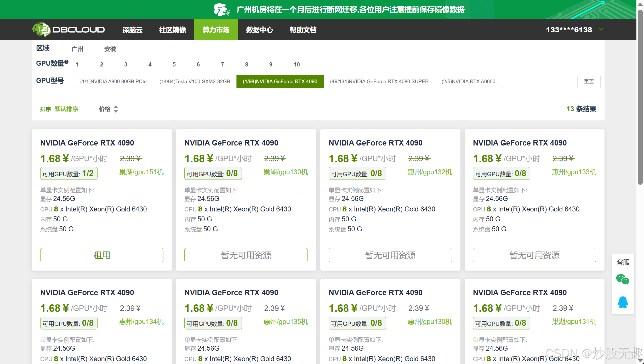This screenshot has height=364, width=644.
Task: Click 暂无可用资源 on the 巢湖/gpu130机 card
Action: click(x=246, y=255)
